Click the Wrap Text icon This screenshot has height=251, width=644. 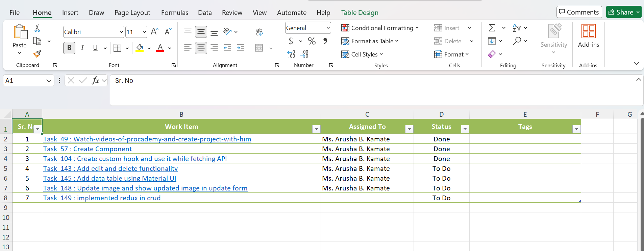click(259, 32)
